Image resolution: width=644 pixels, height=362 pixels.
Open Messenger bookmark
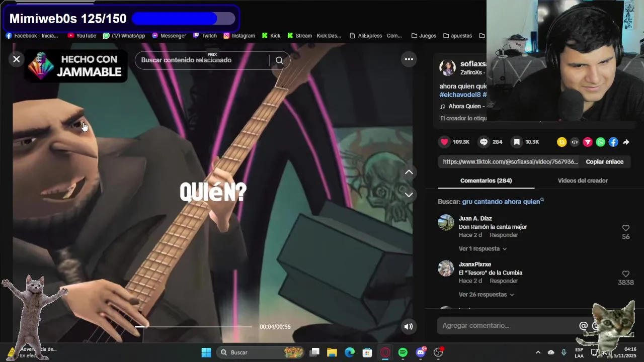169,36
